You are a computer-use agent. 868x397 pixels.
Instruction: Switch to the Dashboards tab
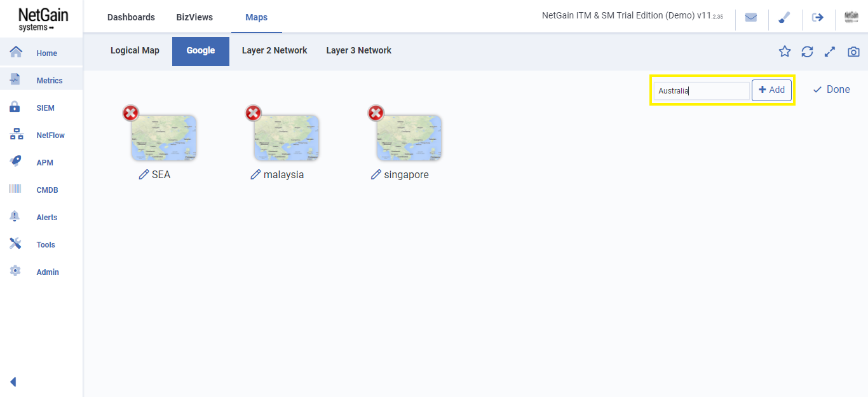click(x=131, y=17)
